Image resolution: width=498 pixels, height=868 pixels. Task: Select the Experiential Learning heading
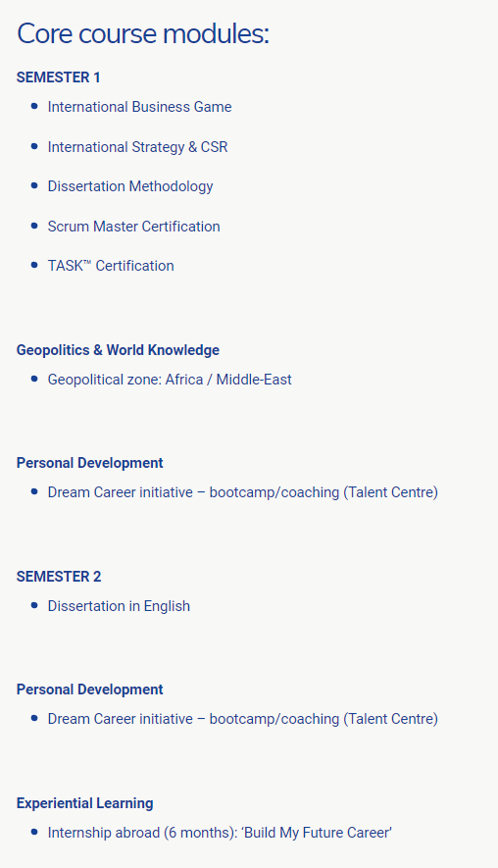(x=84, y=803)
